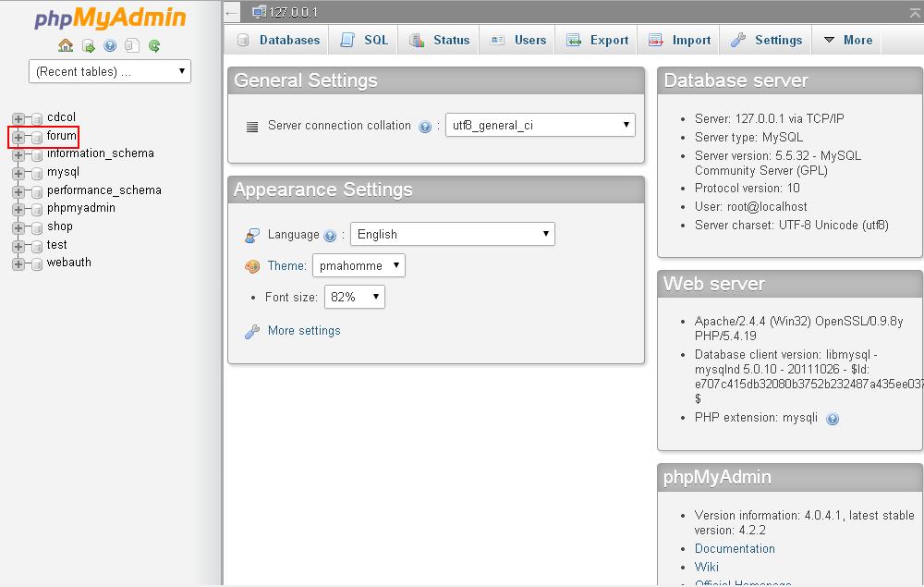The width and height of the screenshot is (924, 587).
Task: Click the mysql database cylinder icon
Action: (37, 174)
